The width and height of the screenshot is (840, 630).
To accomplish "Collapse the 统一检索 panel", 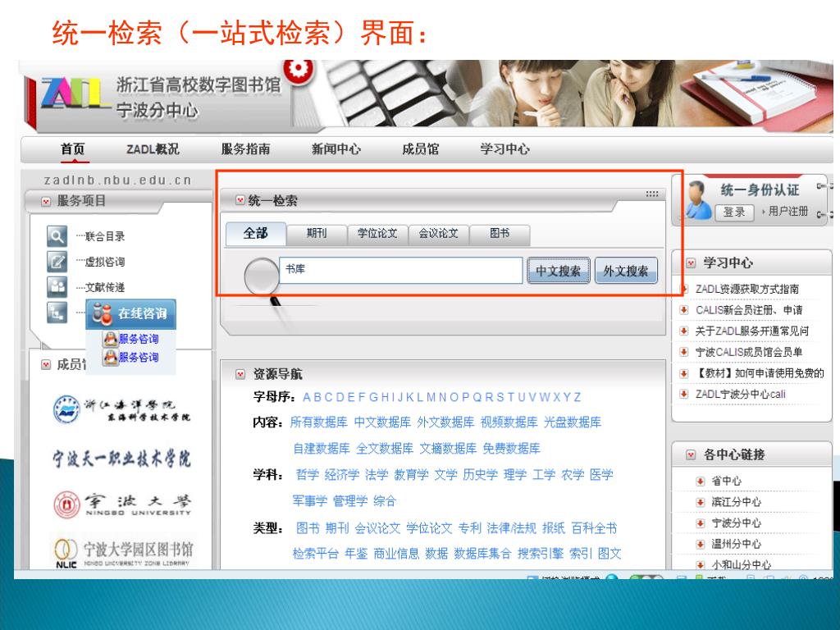I will pos(240,200).
